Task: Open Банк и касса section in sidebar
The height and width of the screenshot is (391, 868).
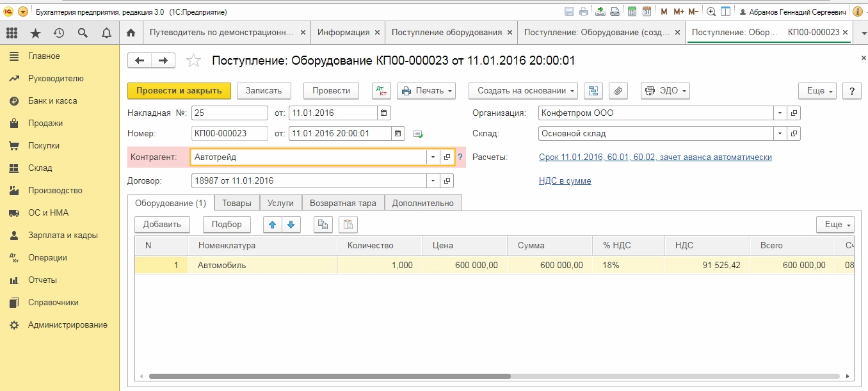Action: (x=52, y=101)
